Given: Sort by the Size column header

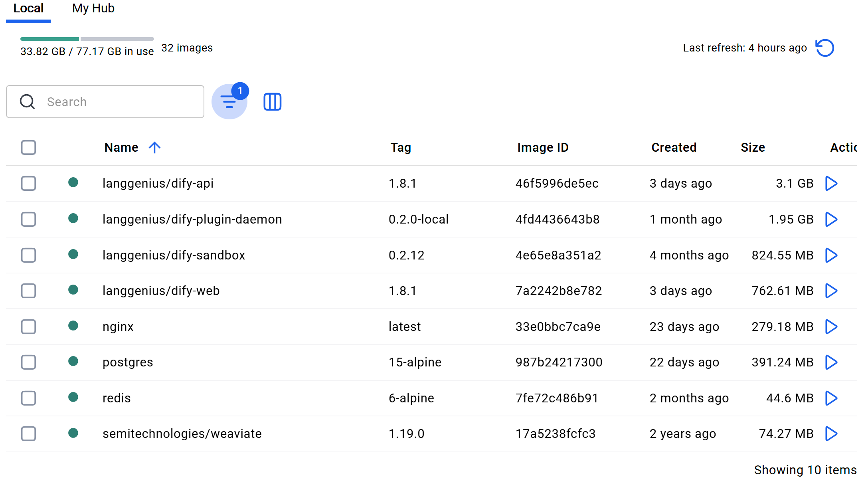Looking at the screenshot, I should point(753,148).
